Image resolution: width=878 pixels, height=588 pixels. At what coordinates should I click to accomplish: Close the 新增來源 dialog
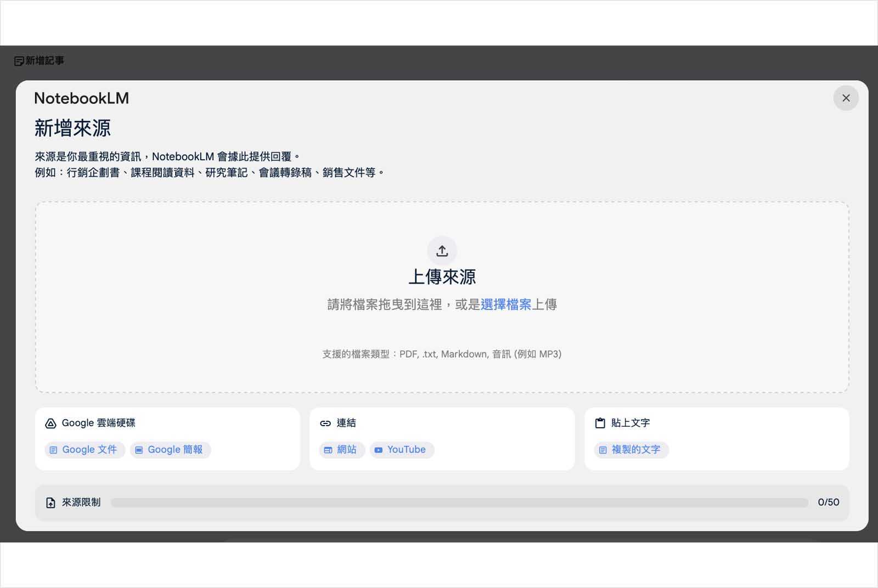(846, 98)
